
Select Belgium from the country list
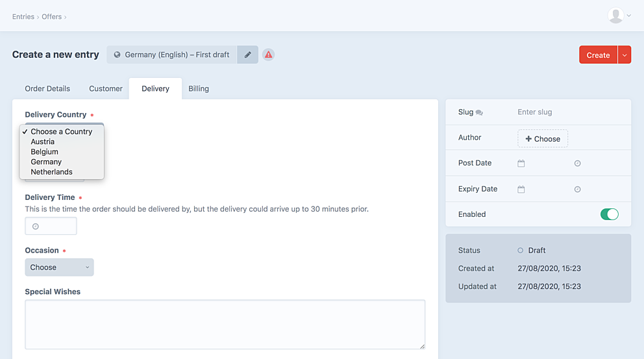[x=62, y=152]
